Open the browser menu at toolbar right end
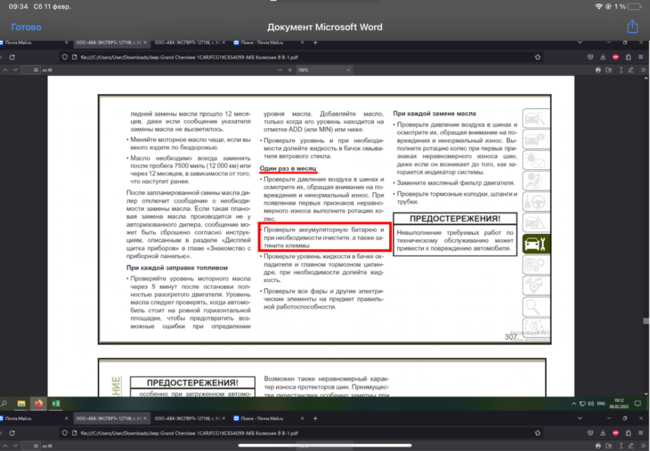 (x=640, y=57)
